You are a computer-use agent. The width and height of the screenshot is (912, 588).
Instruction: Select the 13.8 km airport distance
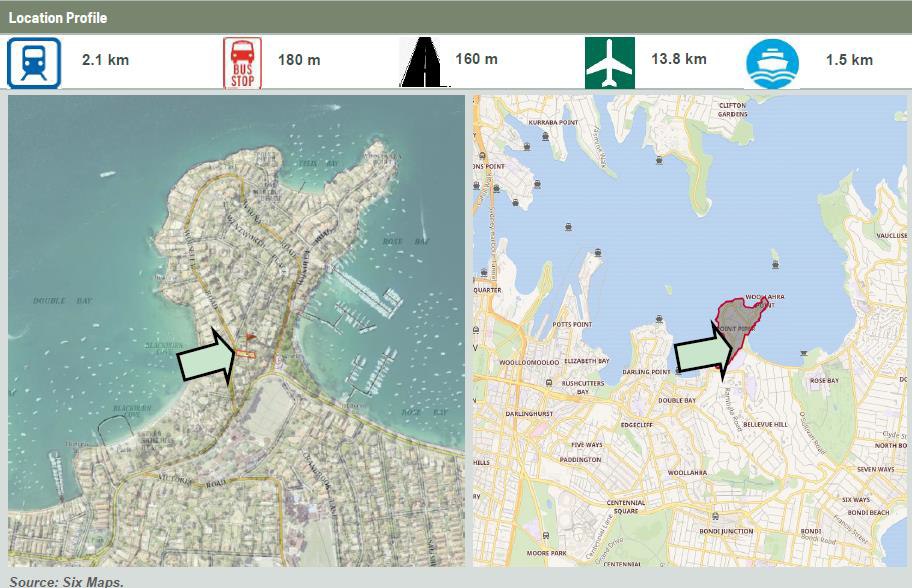click(679, 59)
